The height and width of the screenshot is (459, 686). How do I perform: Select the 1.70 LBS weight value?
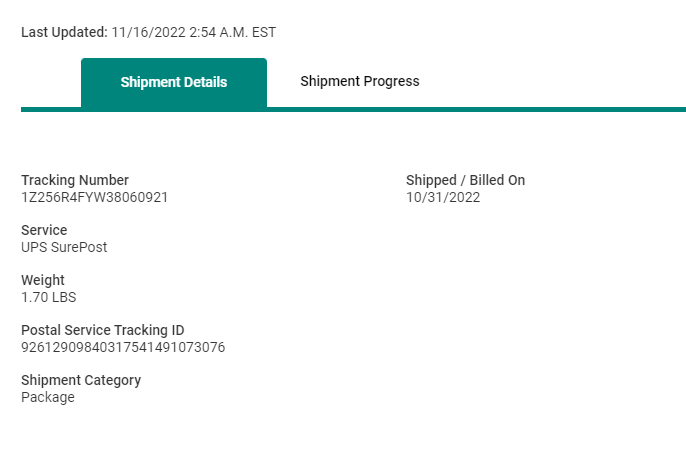49,297
